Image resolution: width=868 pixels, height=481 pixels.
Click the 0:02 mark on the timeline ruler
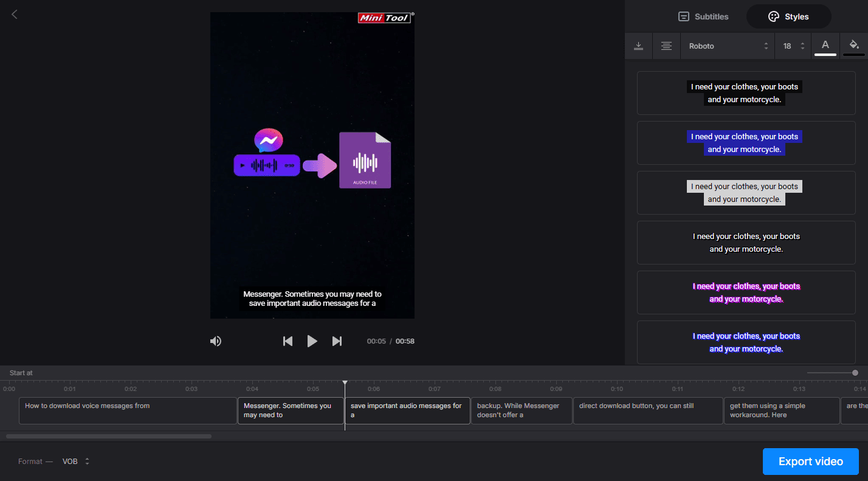pyautogui.click(x=131, y=389)
